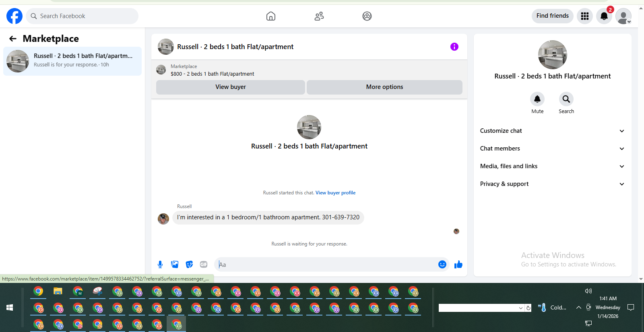The image size is (644, 332).
Task: Expand the Chat members section
Action: (553, 148)
